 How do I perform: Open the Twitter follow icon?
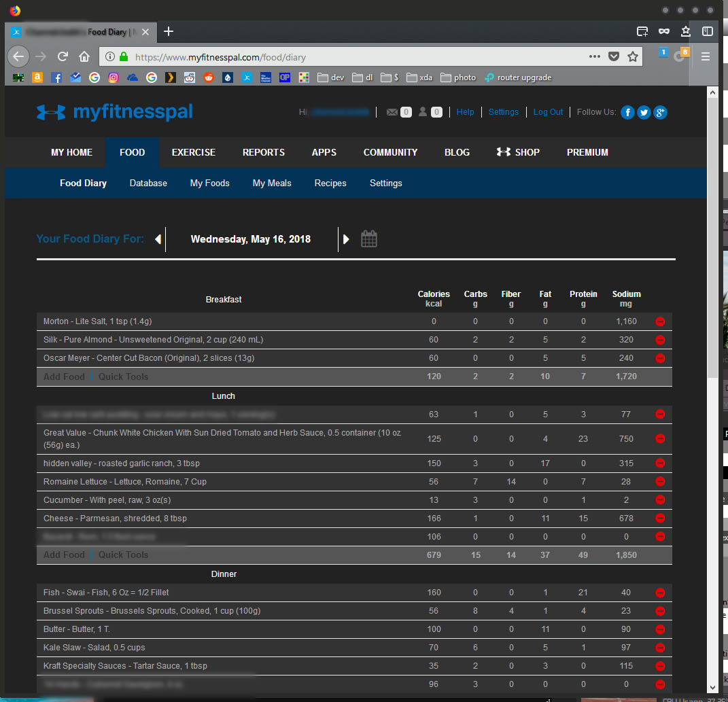click(x=644, y=112)
